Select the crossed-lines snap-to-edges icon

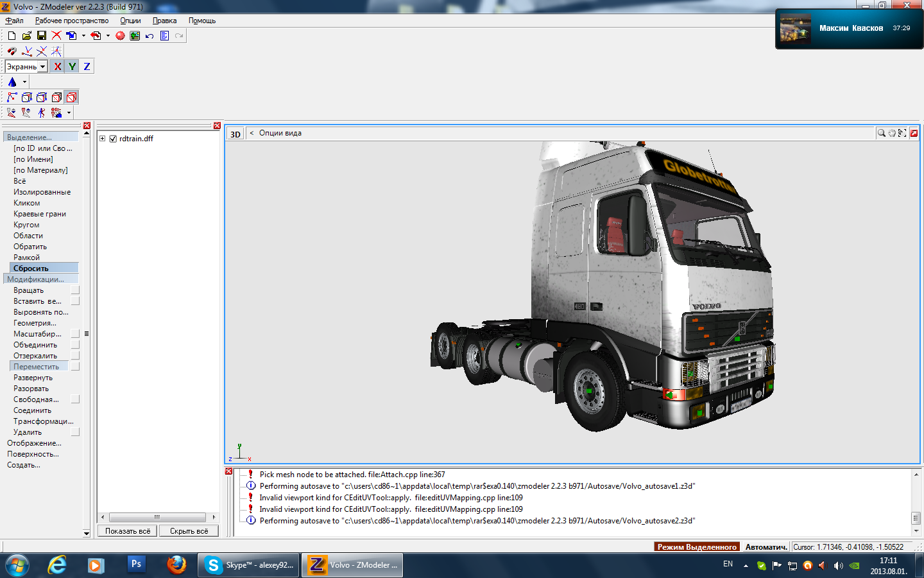(x=42, y=51)
